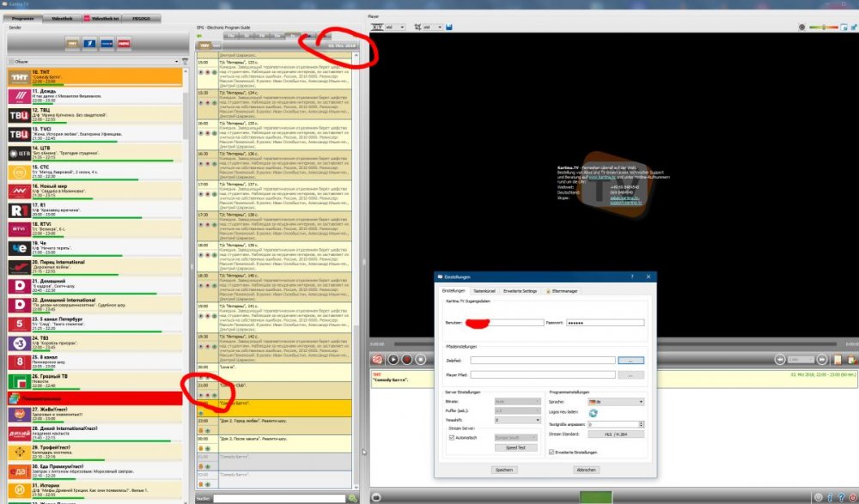Switch to the Videothek tab
Screen dimensions: 859x504
(63, 17)
